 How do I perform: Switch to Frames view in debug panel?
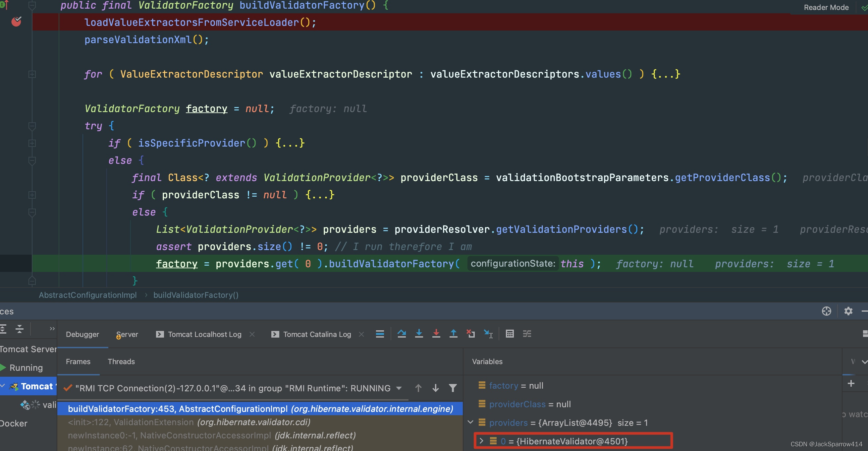(x=78, y=361)
